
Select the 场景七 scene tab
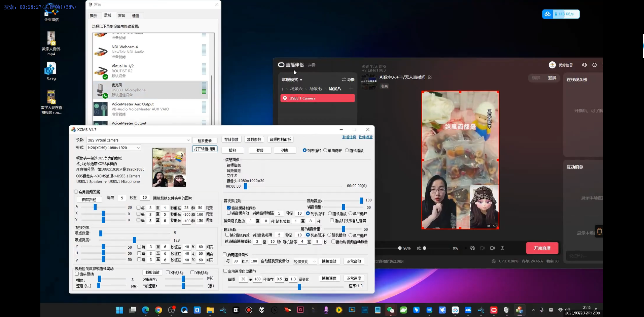point(316,89)
